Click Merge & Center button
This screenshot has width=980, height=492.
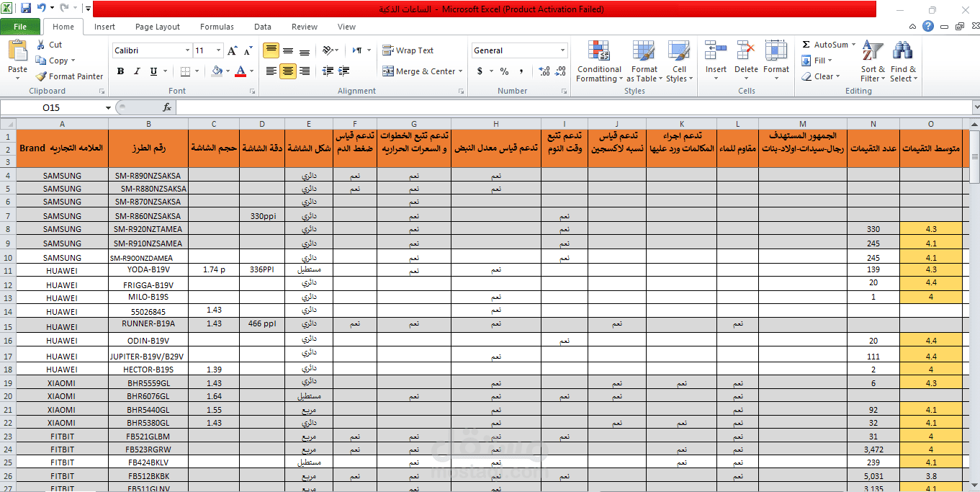click(x=419, y=71)
